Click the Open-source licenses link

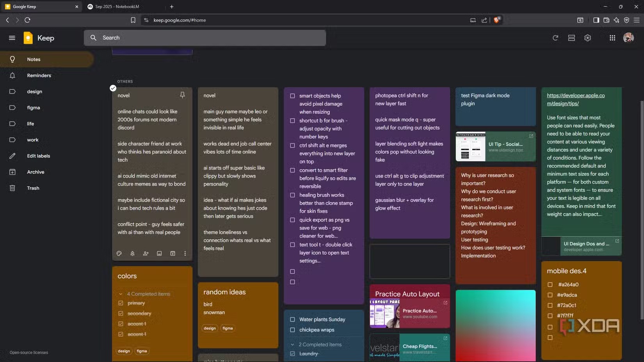29,353
